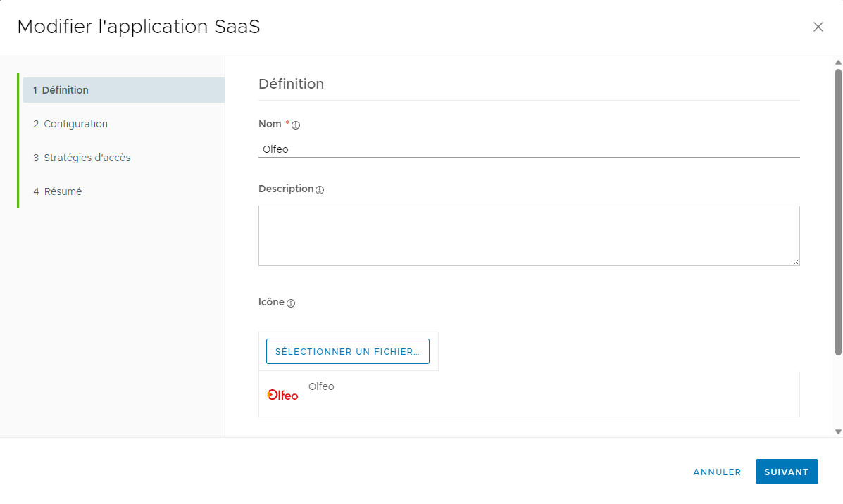Viewport: 843px width, 504px height.
Task: Click the scrollbar up arrow
Action: click(x=838, y=62)
